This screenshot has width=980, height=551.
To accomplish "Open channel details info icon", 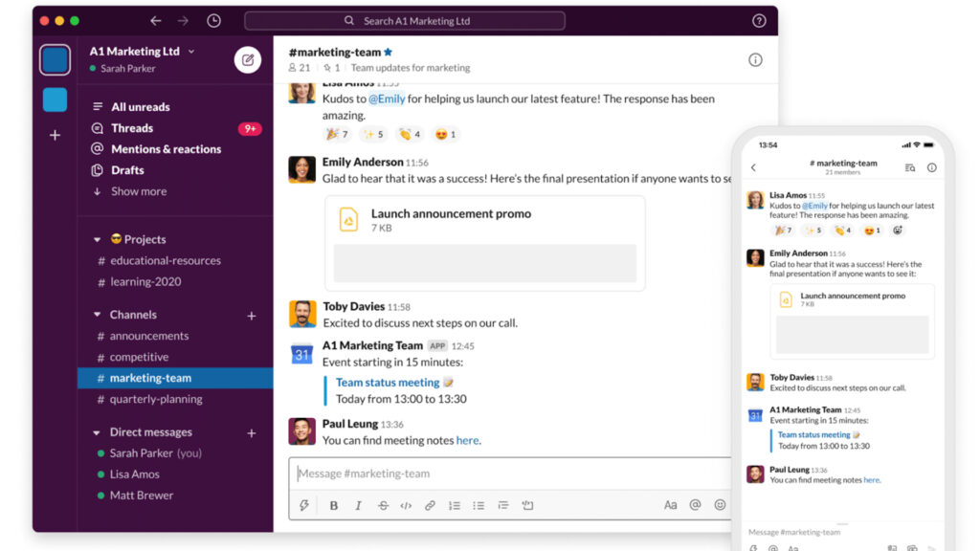I will pos(755,60).
